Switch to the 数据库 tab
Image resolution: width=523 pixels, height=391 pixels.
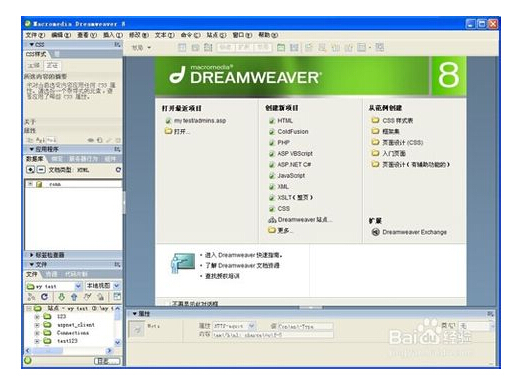click(x=35, y=159)
